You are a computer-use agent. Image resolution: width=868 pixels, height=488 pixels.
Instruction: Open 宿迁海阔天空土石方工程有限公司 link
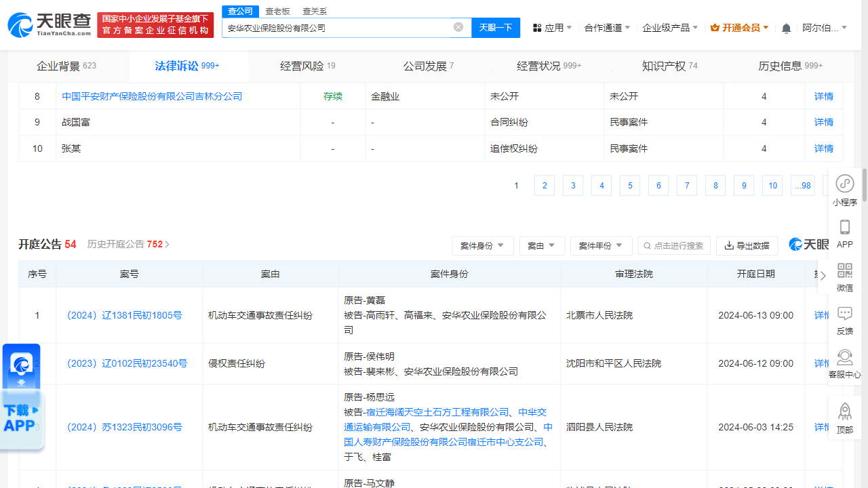click(437, 412)
